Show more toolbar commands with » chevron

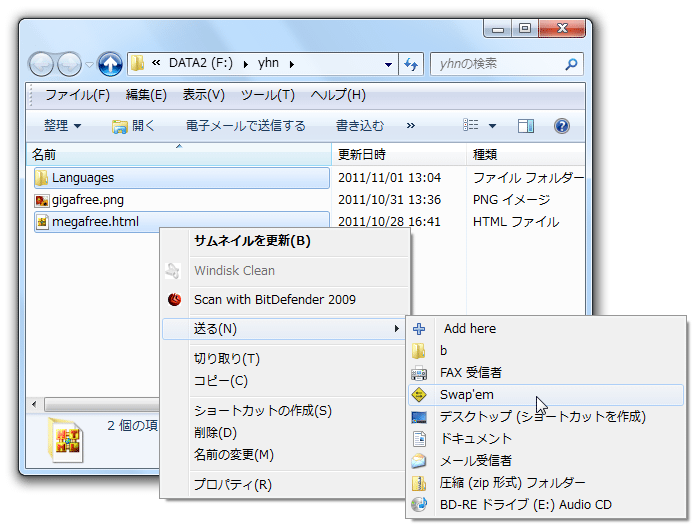pos(410,126)
